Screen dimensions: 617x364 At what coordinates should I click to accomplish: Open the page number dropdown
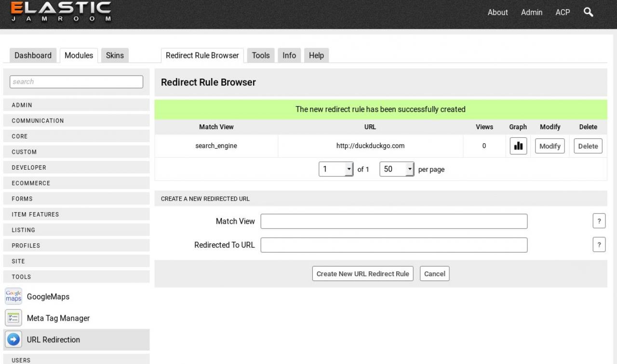tap(336, 169)
